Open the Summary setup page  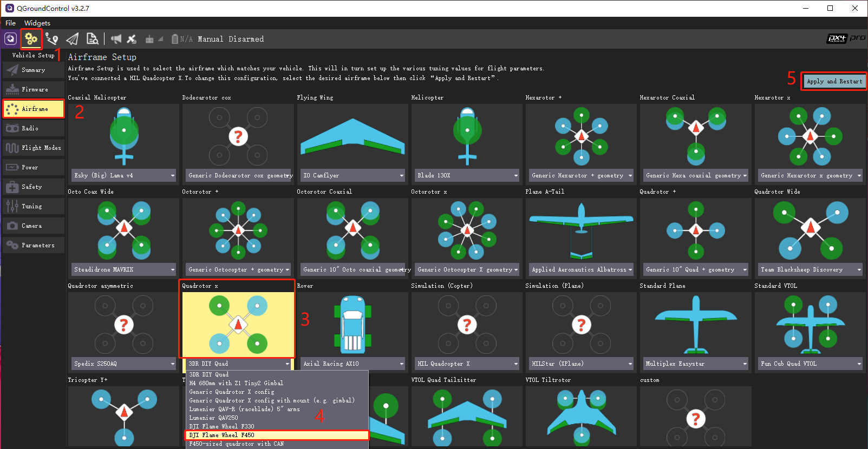34,70
